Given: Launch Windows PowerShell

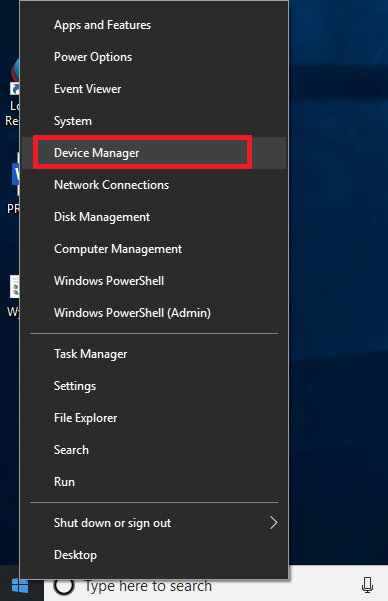Looking at the screenshot, I should pyautogui.click(x=154, y=281).
